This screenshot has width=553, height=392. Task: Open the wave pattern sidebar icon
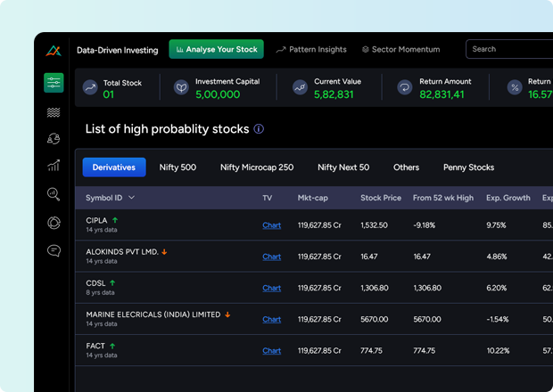click(54, 112)
